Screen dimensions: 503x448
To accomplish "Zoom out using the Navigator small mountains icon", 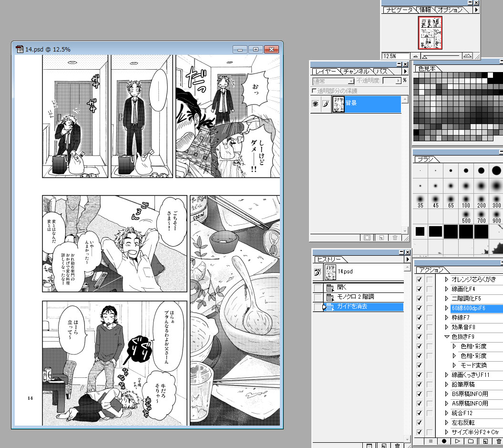I will tap(415, 56).
